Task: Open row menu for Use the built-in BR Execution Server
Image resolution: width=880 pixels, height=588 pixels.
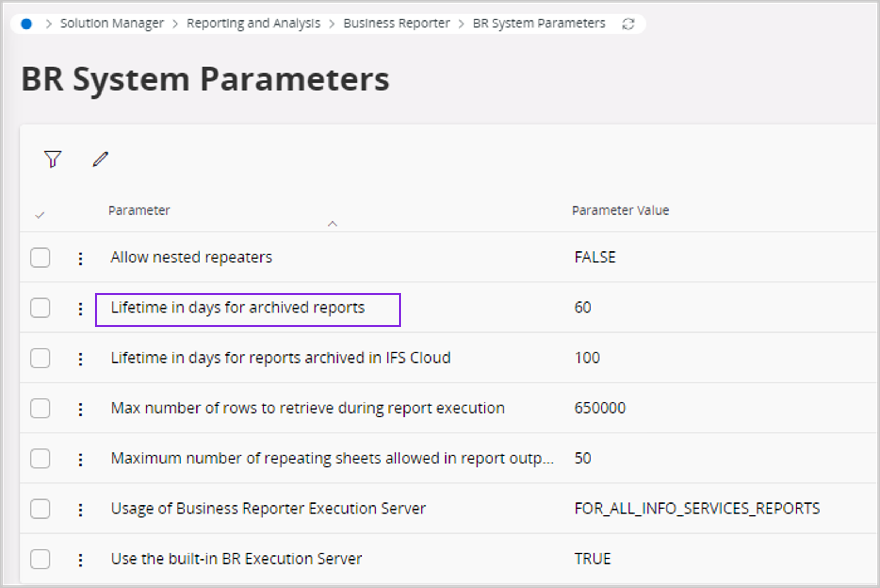Action: click(x=80, y=560)
